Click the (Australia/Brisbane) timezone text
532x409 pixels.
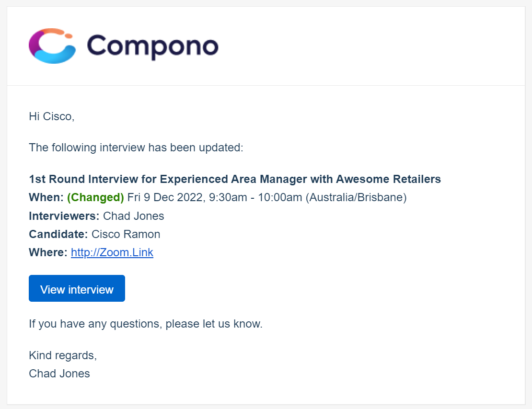pyautogui.click(x=356, y=197)
